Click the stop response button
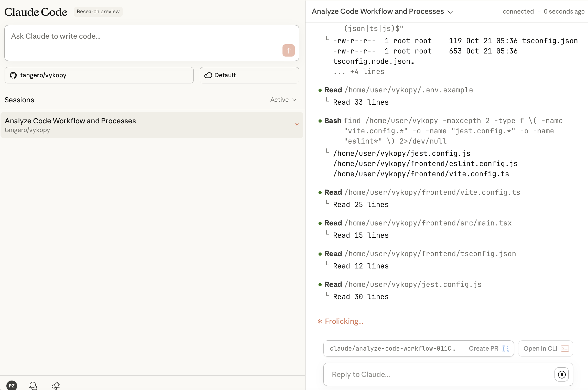Image resolution: width=588 pixels, height=390 pixels. point(561,374)
